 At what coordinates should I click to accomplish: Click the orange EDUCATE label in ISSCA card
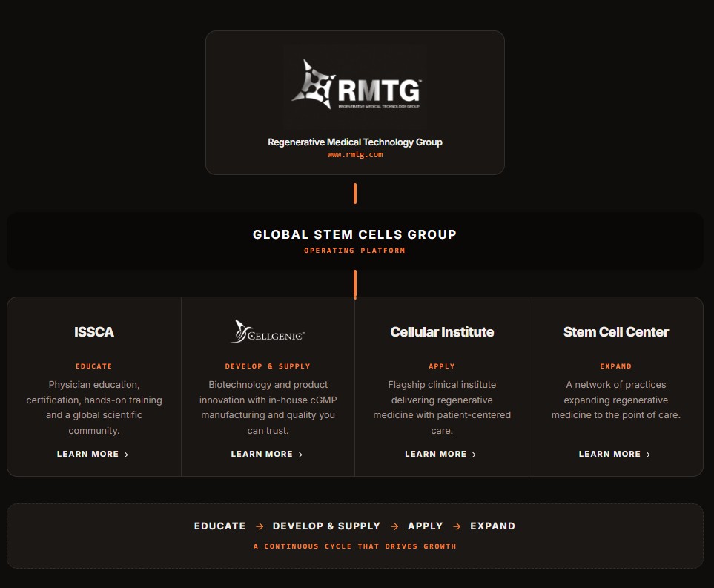(x=94, y=366)
